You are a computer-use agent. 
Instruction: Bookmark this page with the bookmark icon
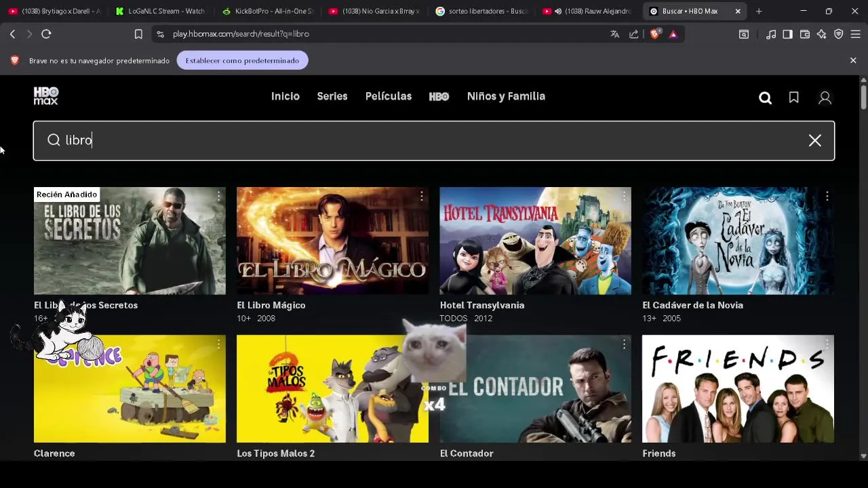[138, 34]
